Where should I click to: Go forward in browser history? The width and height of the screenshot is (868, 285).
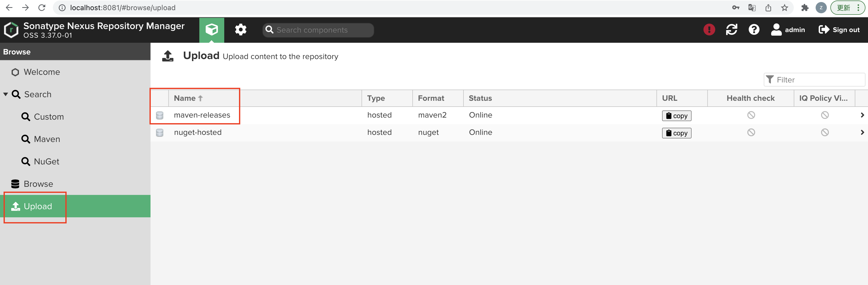26,7
